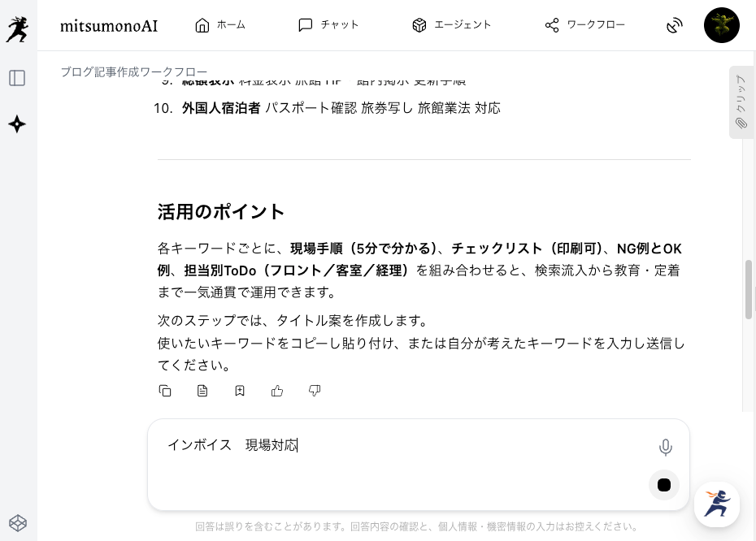Open the エージェント (Agent) tab
Screen dimensions: 756x541
coord(451,25)
